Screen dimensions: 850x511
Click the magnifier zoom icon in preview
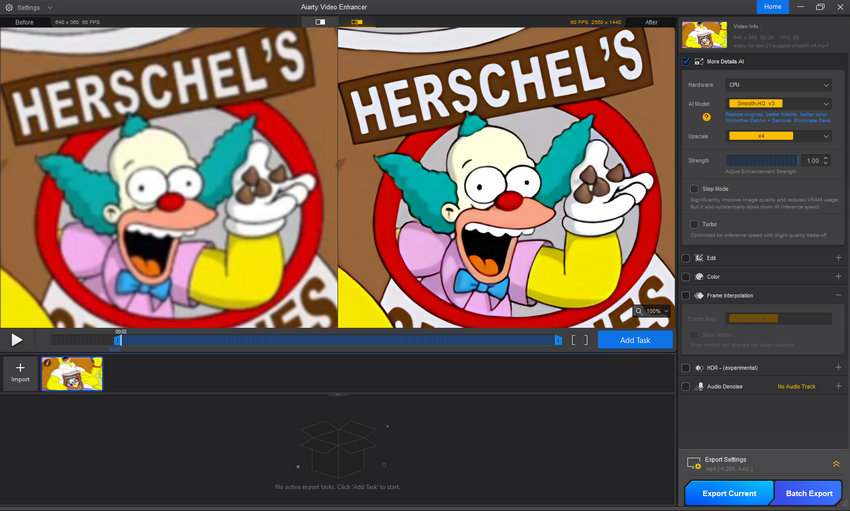tap(639, 311)
